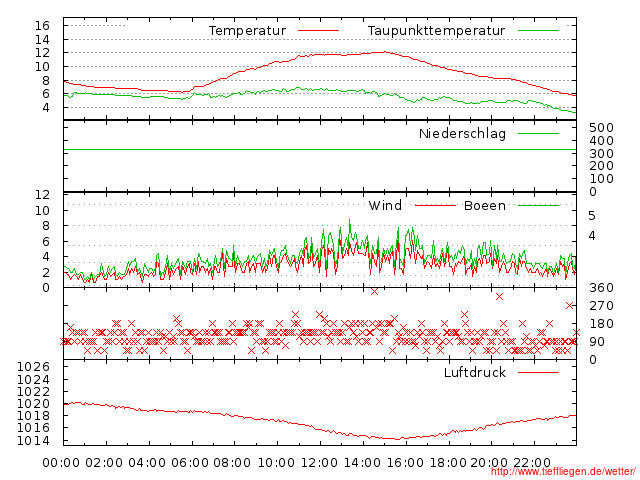Click the Boeen legend label

(x=485, y=205)
